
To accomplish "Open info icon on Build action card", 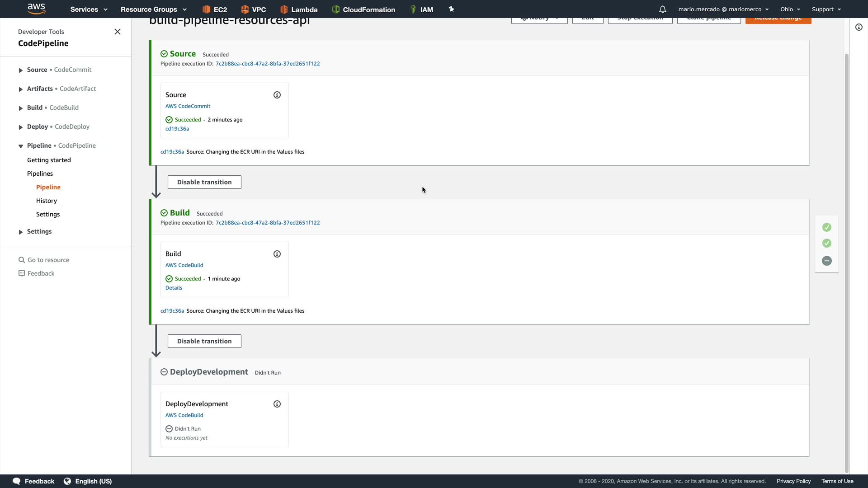I will 277,254.
